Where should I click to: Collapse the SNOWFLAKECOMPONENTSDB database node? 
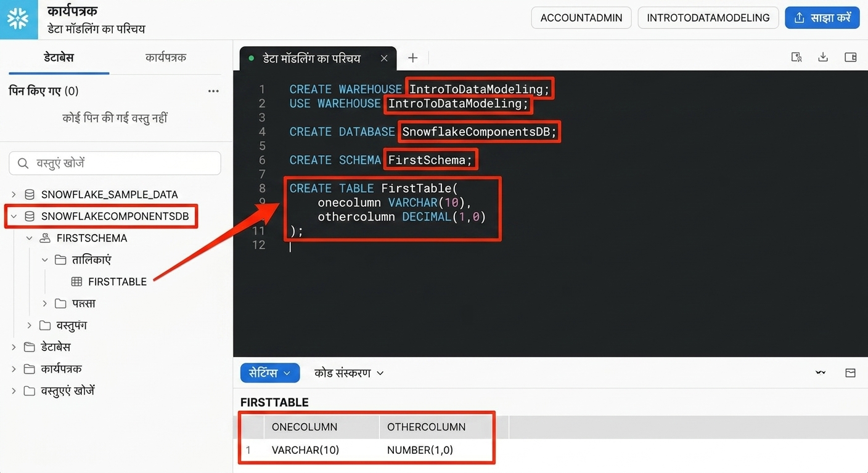click(14, 216)
